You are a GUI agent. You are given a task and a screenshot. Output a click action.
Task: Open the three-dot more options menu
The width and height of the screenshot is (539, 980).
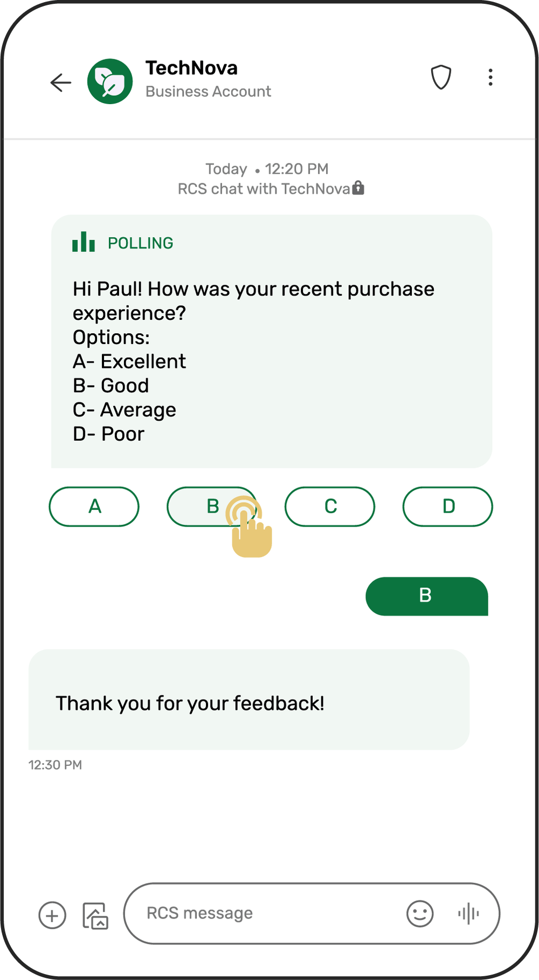490,78
